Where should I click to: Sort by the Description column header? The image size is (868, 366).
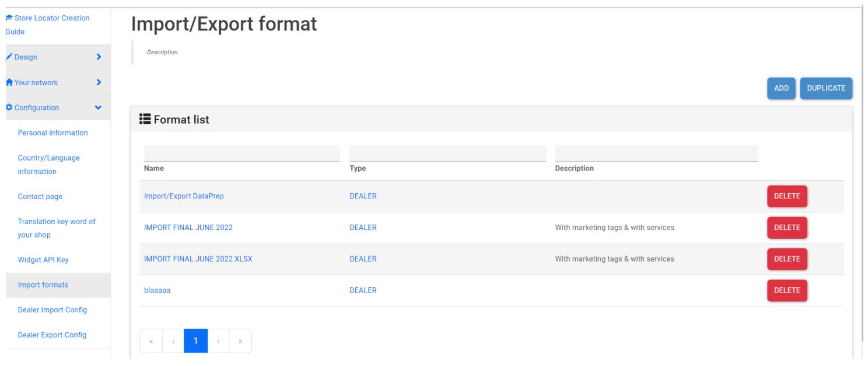click(575, 168)
